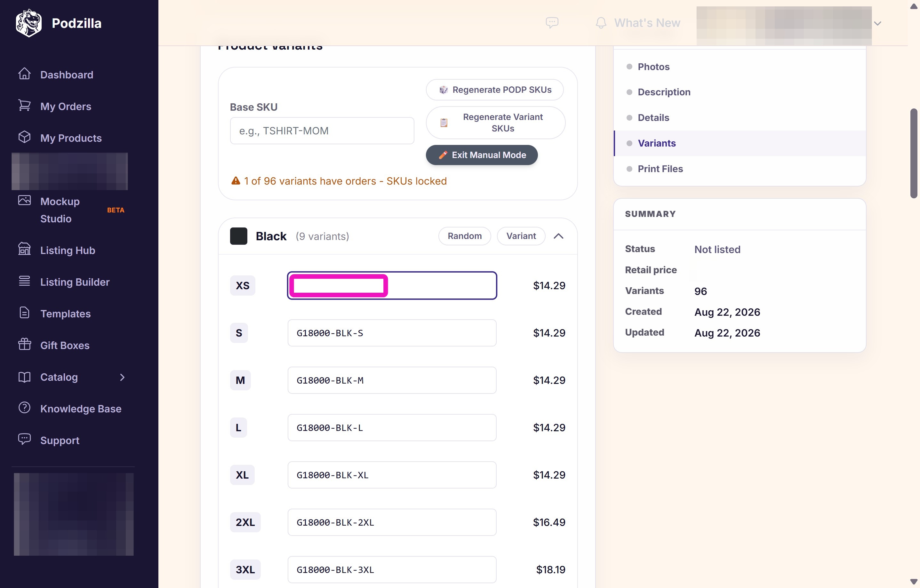Jump to the Print Files section

(660, 169)
